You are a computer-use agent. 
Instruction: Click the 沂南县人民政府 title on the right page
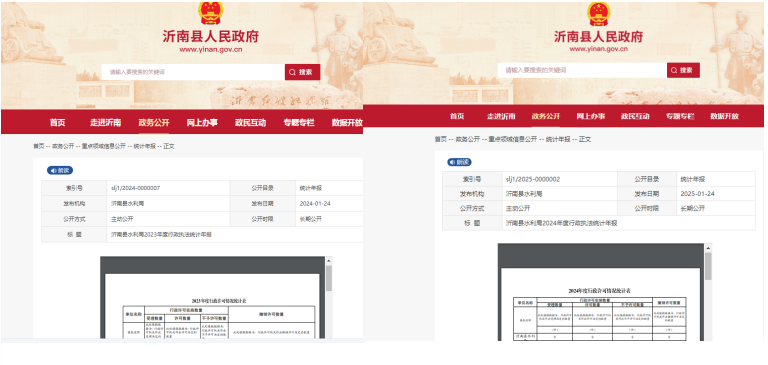coord(599,36)
